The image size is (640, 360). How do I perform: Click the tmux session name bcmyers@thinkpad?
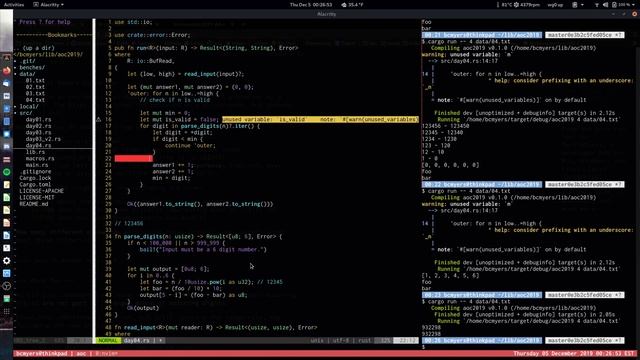click(41, 353)
